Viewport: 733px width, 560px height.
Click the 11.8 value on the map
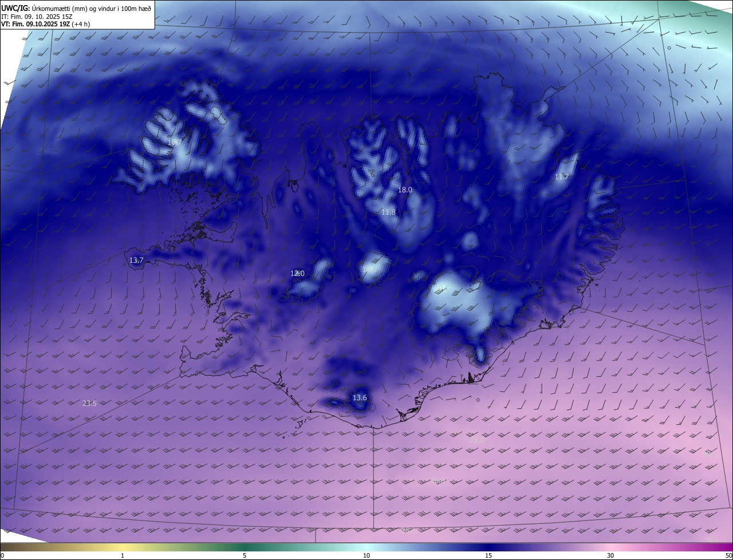tap(388, 212)
